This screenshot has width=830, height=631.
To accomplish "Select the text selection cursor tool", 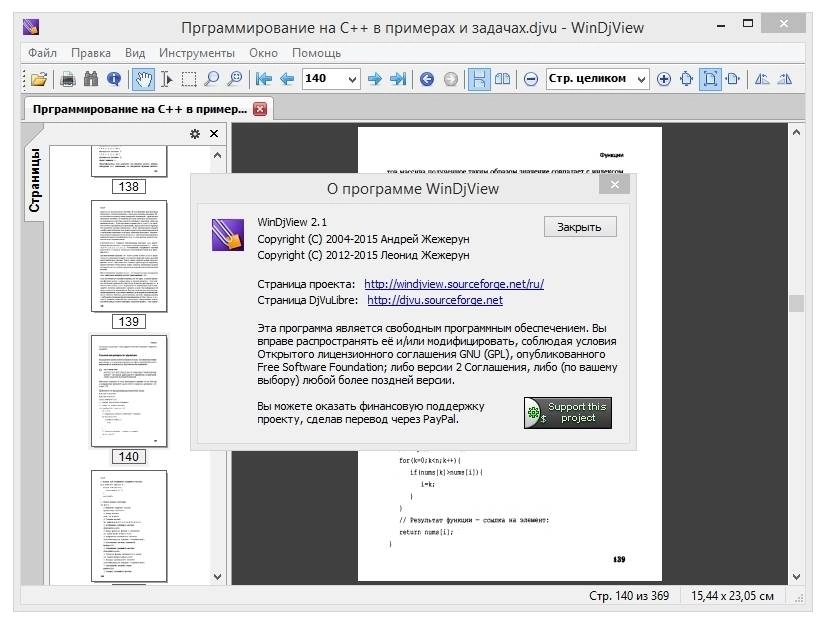I will (x=167, y=79).
